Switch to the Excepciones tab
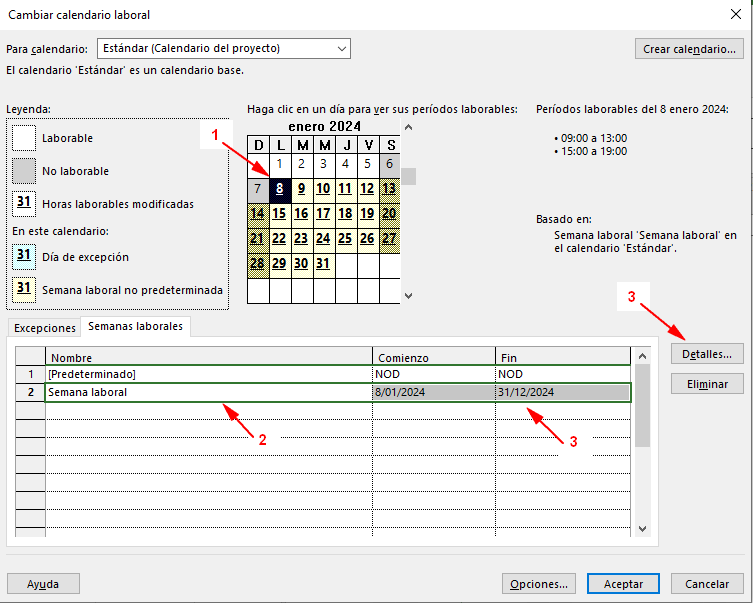This screenshot has width=753, height=603. [x=44, y=328]
